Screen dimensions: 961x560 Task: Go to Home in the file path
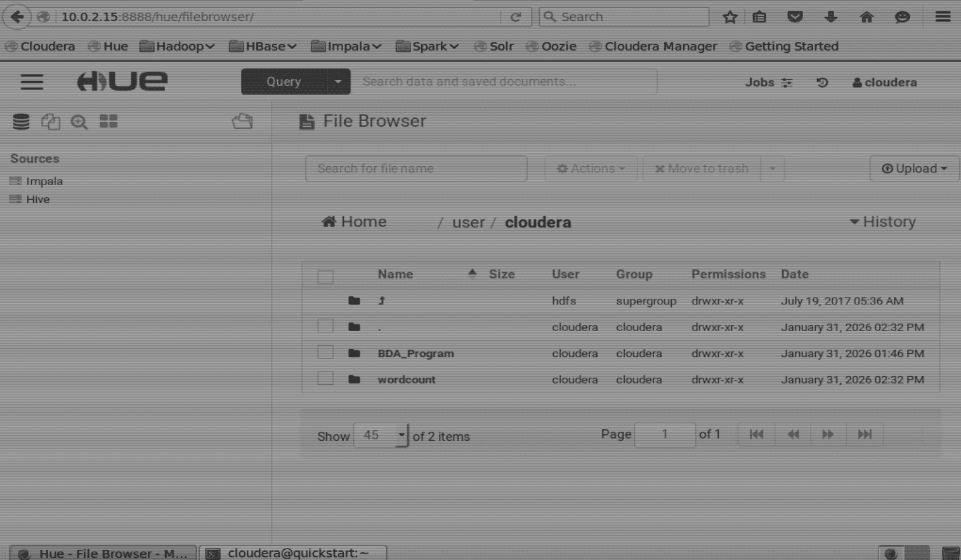tap(354, 222)
